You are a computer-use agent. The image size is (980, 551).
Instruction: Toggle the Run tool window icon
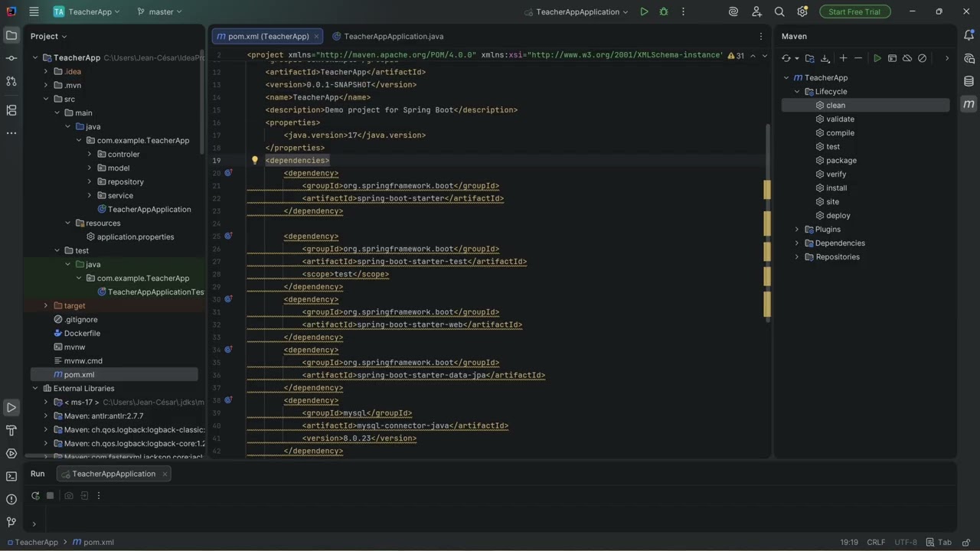point(11,408)
